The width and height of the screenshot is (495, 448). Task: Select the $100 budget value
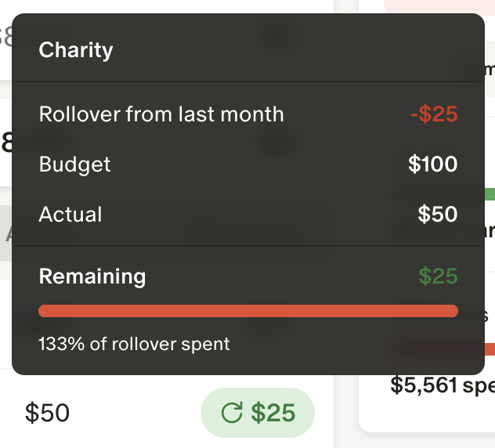(432, 164)
